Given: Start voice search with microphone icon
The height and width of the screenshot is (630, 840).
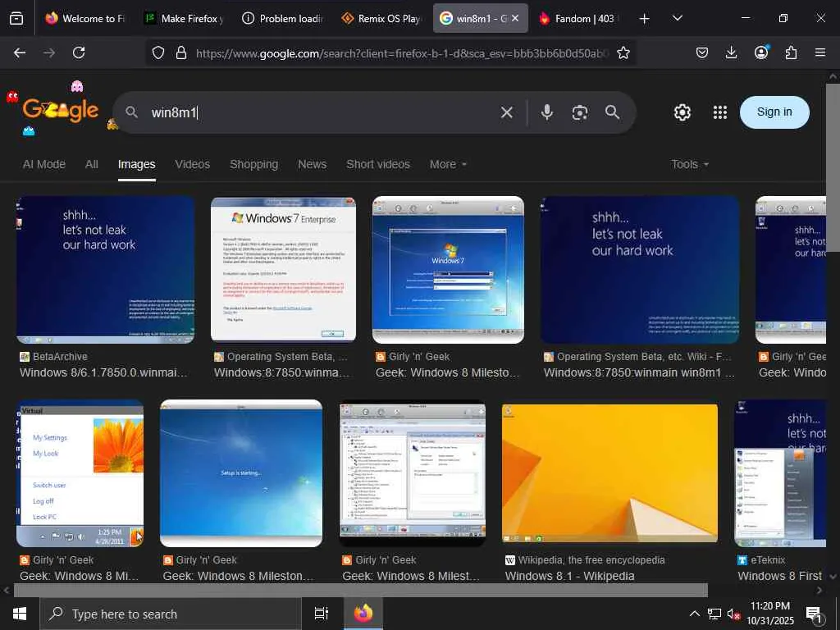Looking at the screenshot, I should coord(547,112).
